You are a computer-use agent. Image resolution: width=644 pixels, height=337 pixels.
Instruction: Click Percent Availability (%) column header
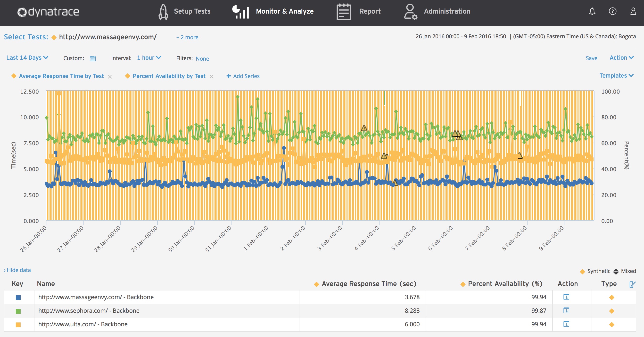click(x=505, y=284)
